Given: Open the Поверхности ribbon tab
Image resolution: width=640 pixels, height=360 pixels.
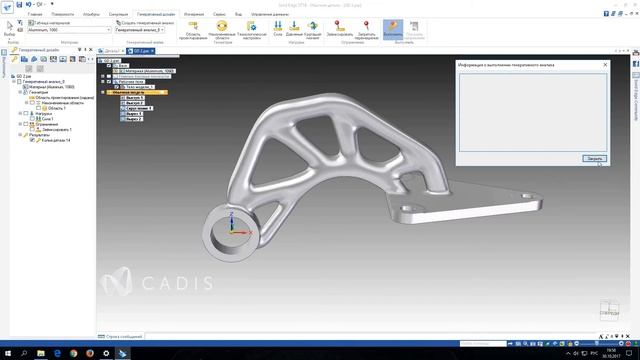Looking at the screenshot, I should pyautogui.click(x=62, y=14).
